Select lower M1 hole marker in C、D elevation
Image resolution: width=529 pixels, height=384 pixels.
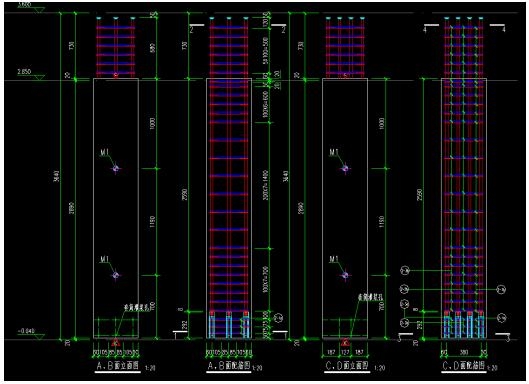[x=345, y=275]
